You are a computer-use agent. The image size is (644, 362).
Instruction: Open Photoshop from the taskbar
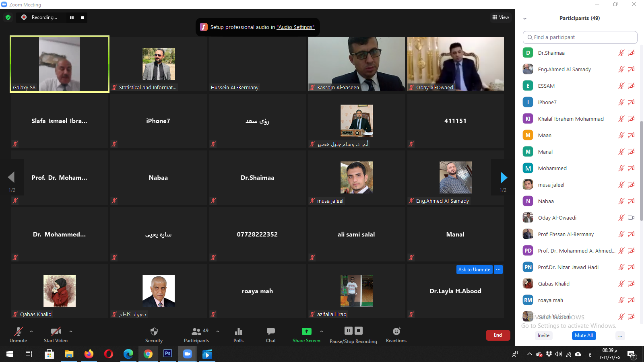pyautogui.click(x=167, y=354)
